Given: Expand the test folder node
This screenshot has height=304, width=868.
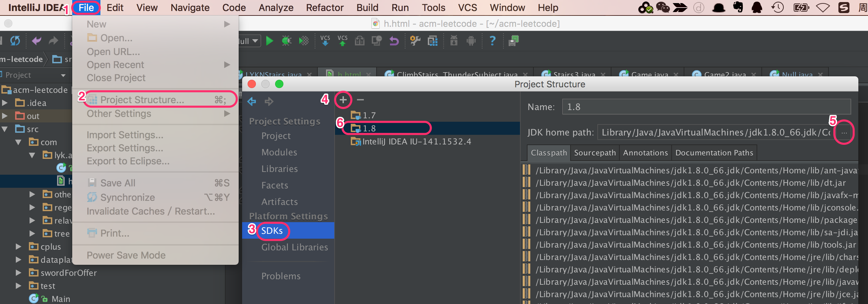Looking at the screenshot, I should coord(19,286).
